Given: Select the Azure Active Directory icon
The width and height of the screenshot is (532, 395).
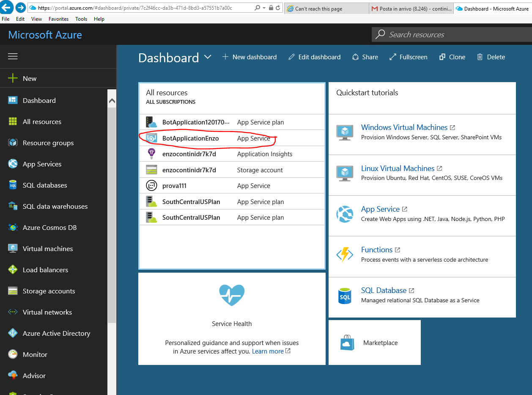Looking at the screenshot, I should 13,334.
